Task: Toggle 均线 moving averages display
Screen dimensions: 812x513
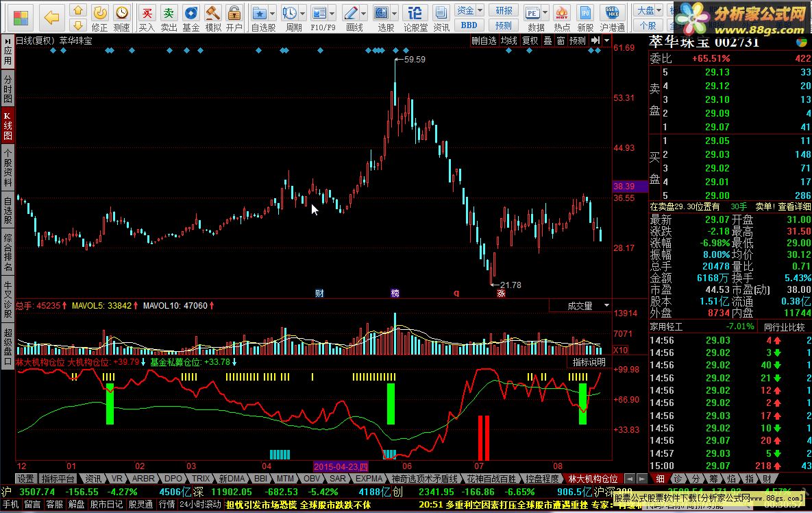Action: click(x=509, y=40)
